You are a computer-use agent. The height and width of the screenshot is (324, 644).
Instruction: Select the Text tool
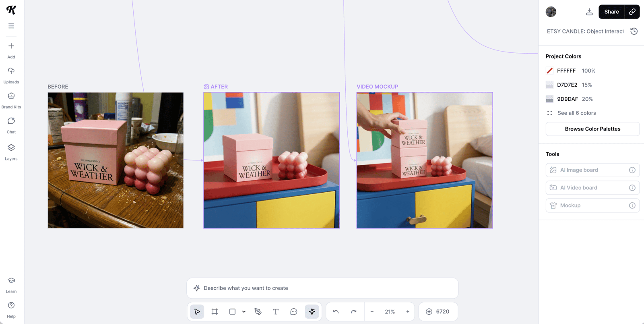tap(276, 312)
